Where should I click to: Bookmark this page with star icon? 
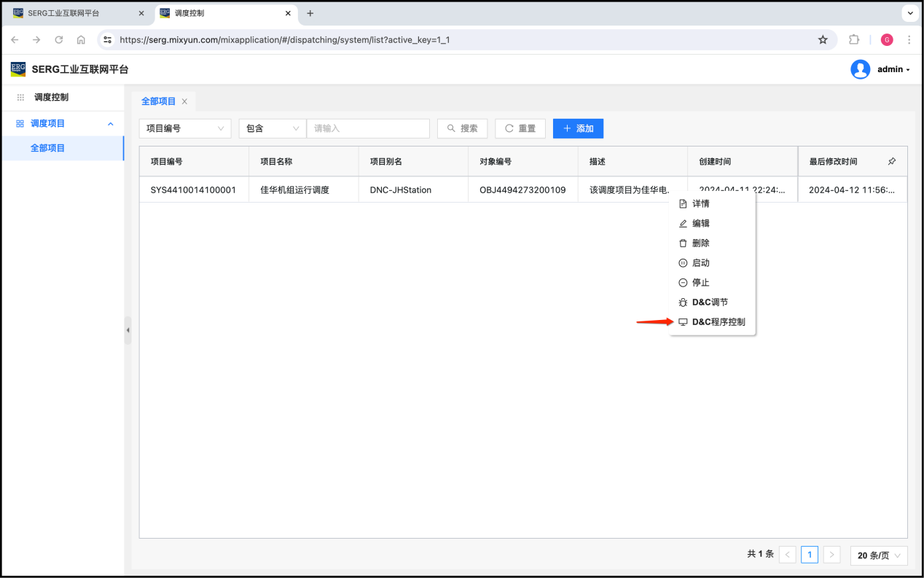[x=823, y=40]
